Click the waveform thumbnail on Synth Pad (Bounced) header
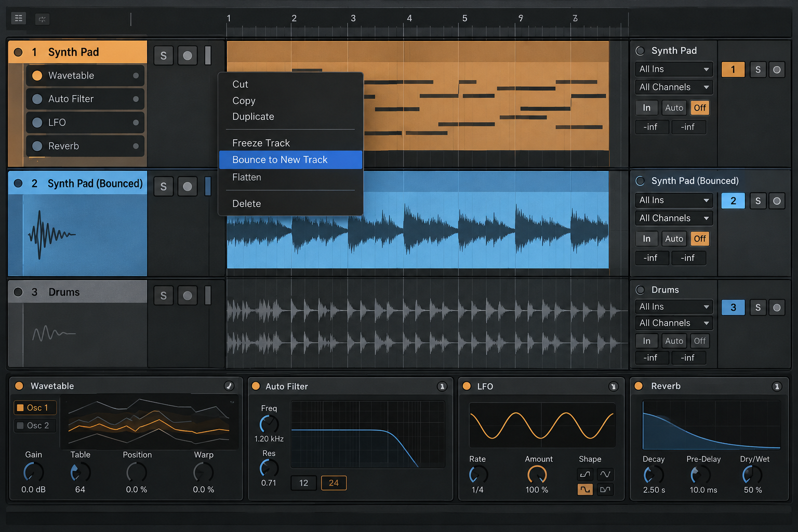Image resolution: width=798 pixels, height=532 pixels. 52,234
